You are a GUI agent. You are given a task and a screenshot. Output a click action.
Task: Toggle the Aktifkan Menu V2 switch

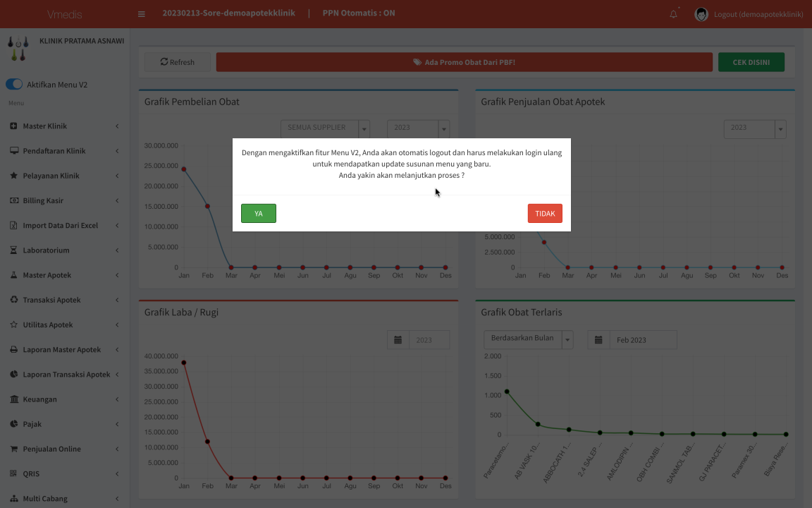coord(14,84)
